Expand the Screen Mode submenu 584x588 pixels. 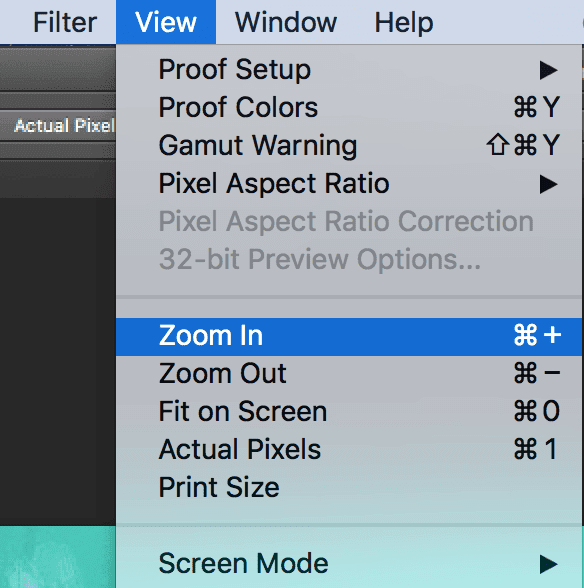[x=349, y=564]
